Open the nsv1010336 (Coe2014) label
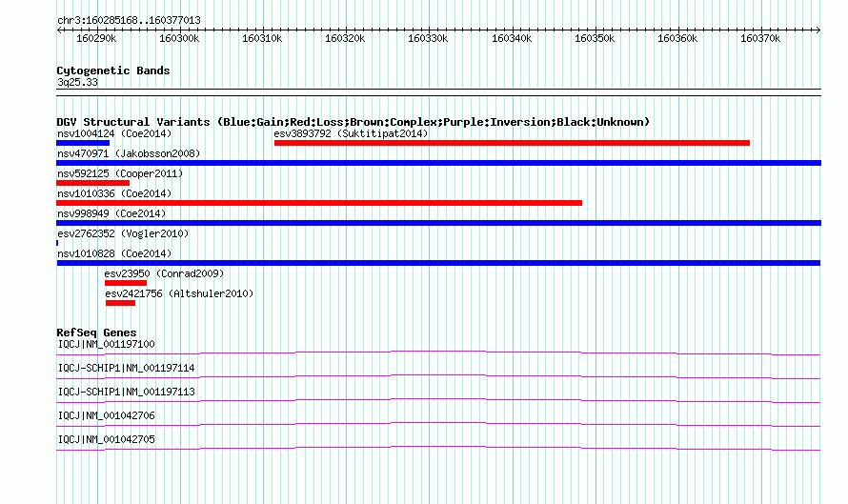Screen dimensions: 848x504 click(114, 193)
